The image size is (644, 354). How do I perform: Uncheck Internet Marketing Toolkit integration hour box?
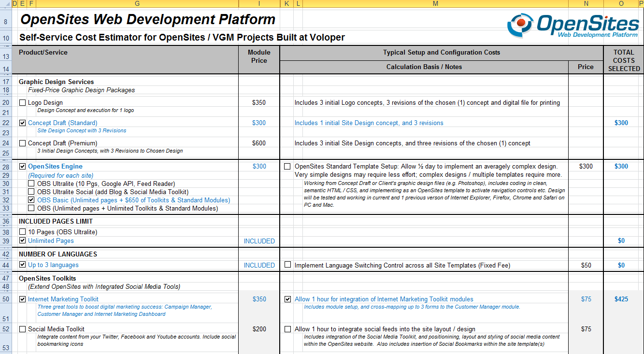(x=287, y=299)
